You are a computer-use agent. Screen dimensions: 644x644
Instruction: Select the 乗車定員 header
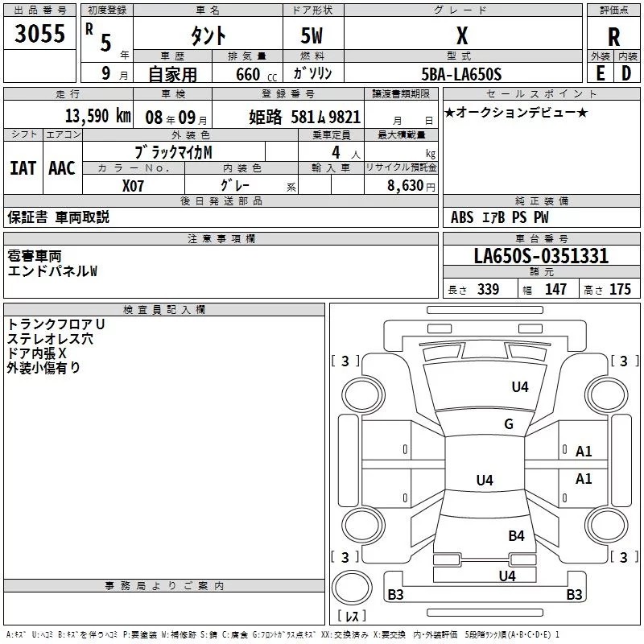[x=331, y=134]
